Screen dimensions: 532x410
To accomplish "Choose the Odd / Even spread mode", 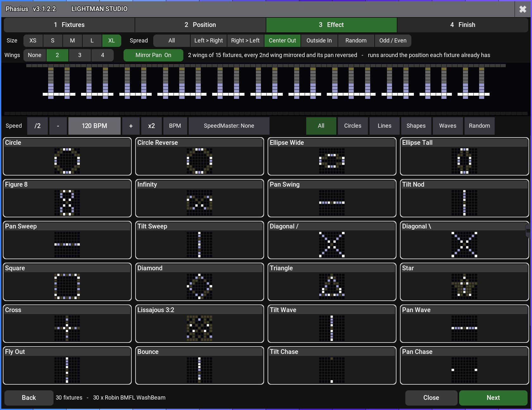I will coord(393,41).
